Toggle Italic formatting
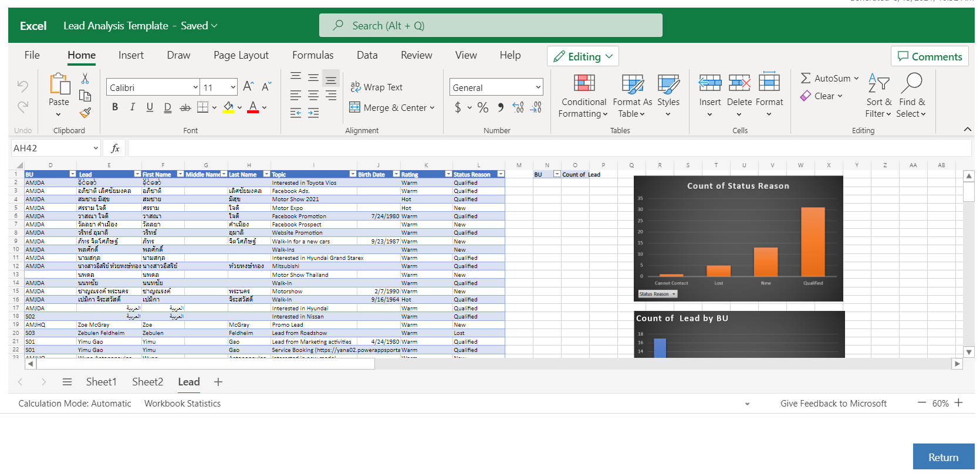 pyautogui.click(x=133, y=107)
